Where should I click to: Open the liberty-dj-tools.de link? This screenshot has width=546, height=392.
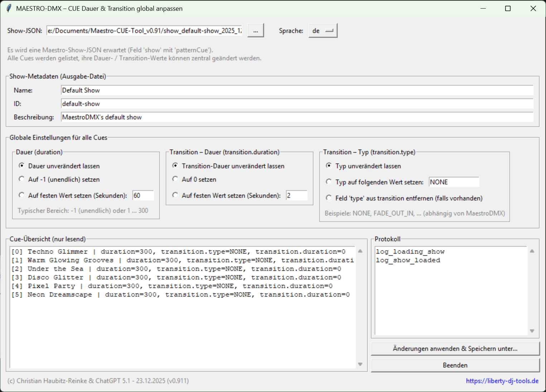[502, 381]
